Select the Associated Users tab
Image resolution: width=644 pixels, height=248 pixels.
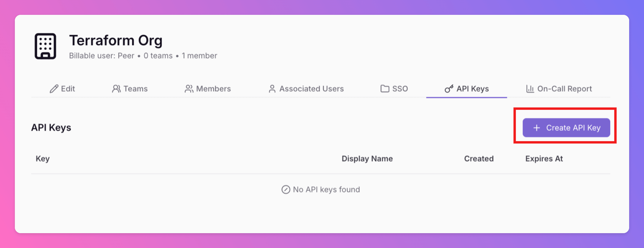coord(306,89)
